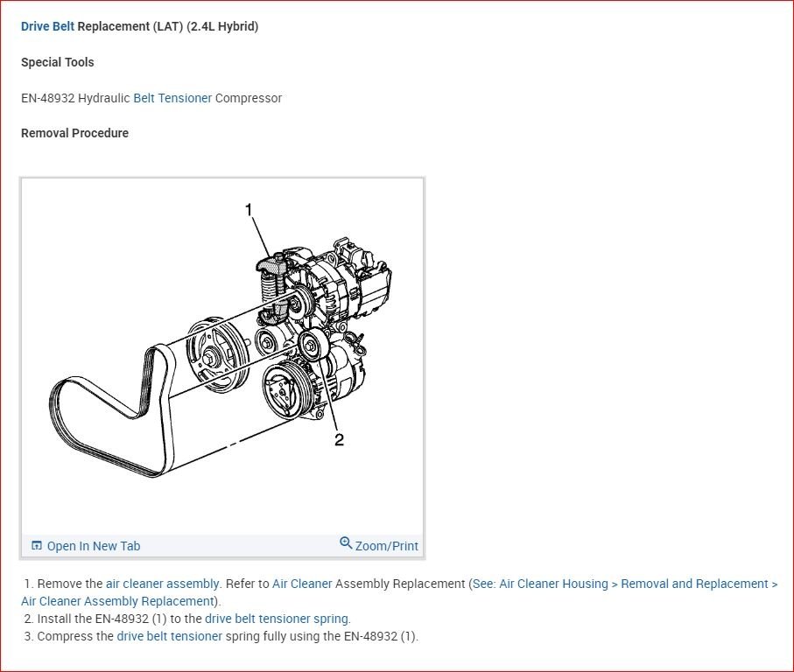Click the drive belt tensioner spring link
This screenshot has width=794, height=672.
(x=277, y=619)
